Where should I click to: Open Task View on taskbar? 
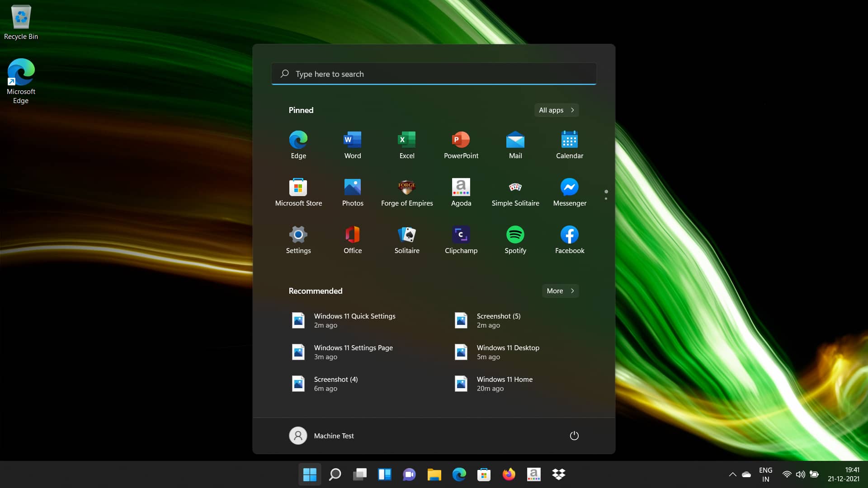point(360,474)
